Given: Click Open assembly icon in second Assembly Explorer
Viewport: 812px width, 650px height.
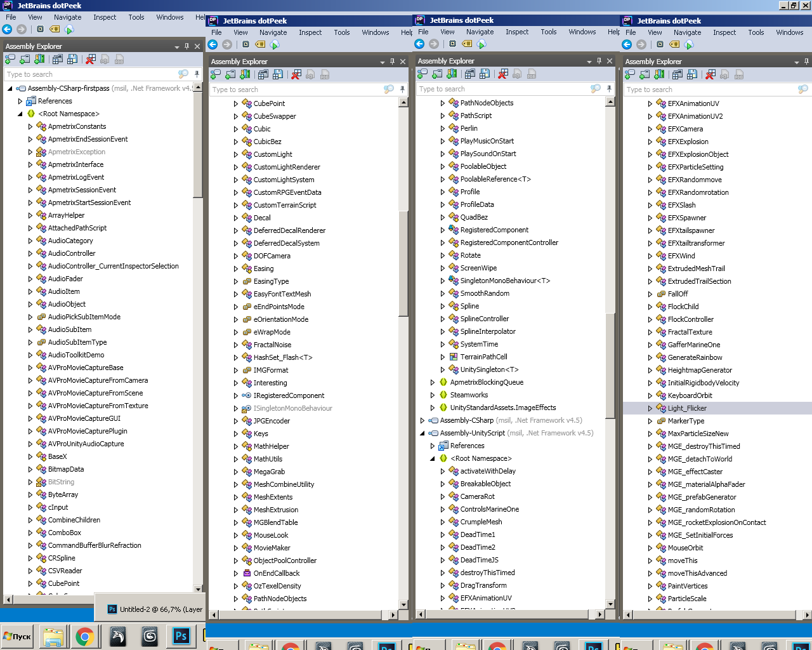Looking at the screenshot, I should point(215,74).
